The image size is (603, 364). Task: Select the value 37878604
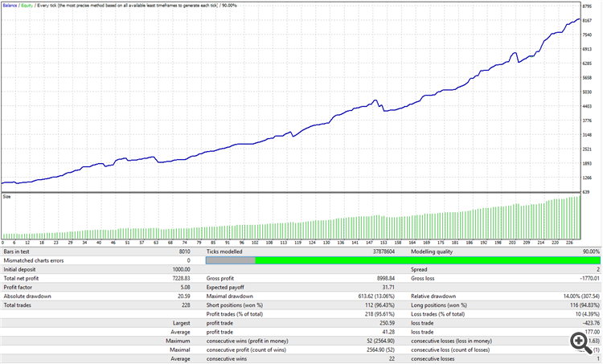[x=384, y=252]
